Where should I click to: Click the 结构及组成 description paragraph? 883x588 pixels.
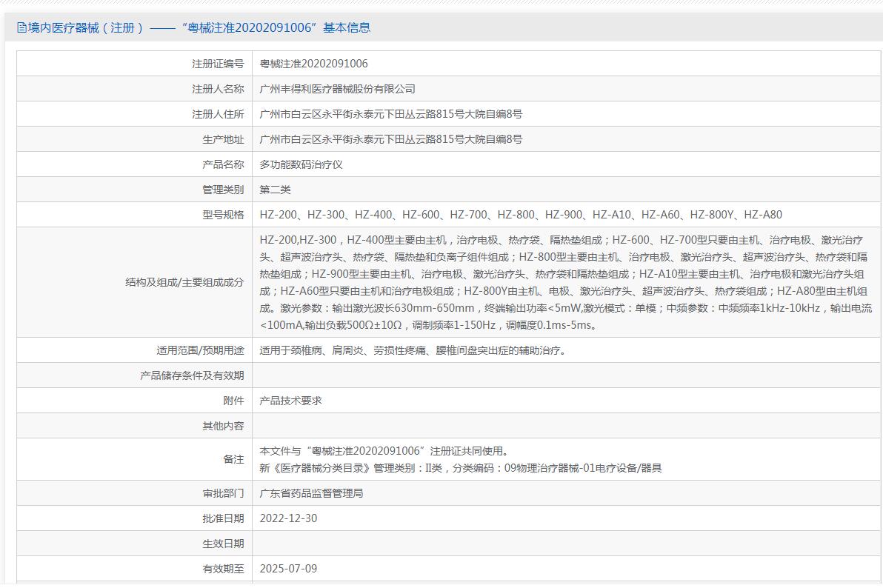pyautogui.click(x=565, y=282)
